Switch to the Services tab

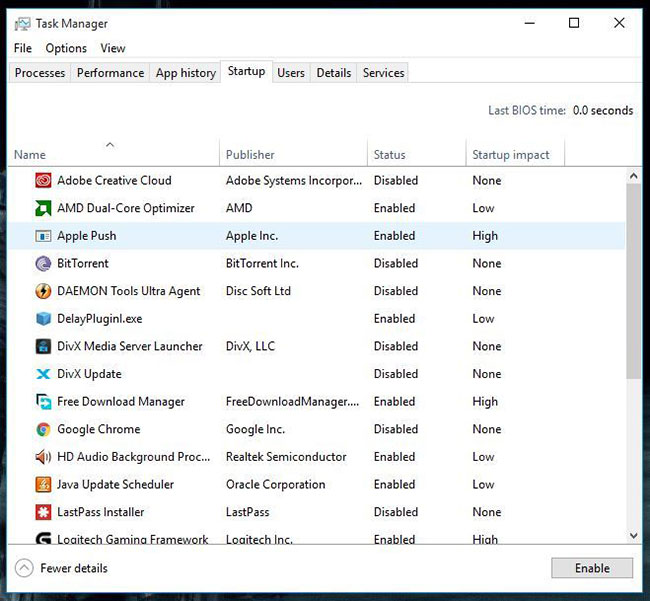tap(383, 73)
